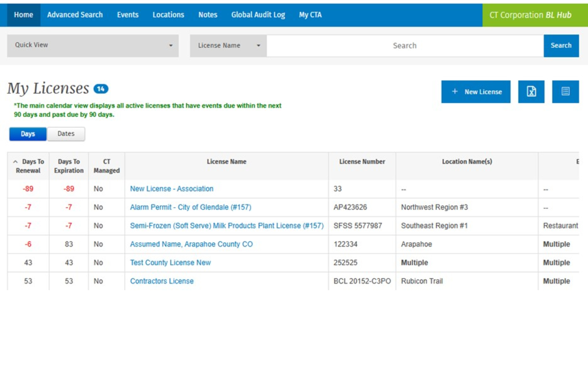Open Alarm Permit - City of Glendale link
588x392 pixels.
(x=190, y=207)
